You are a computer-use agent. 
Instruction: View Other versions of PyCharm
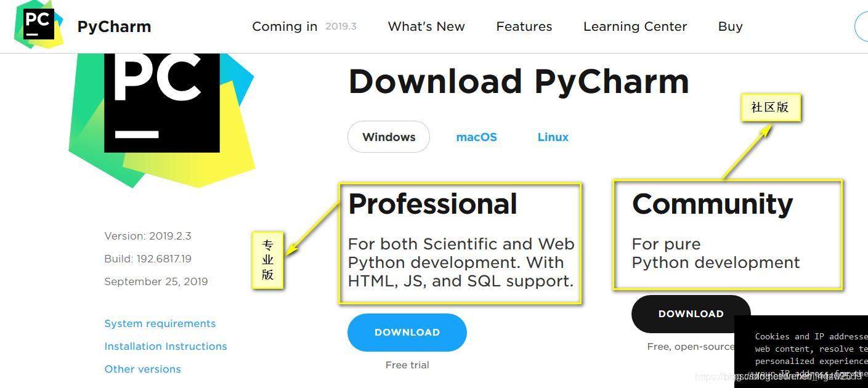point(142,369)
